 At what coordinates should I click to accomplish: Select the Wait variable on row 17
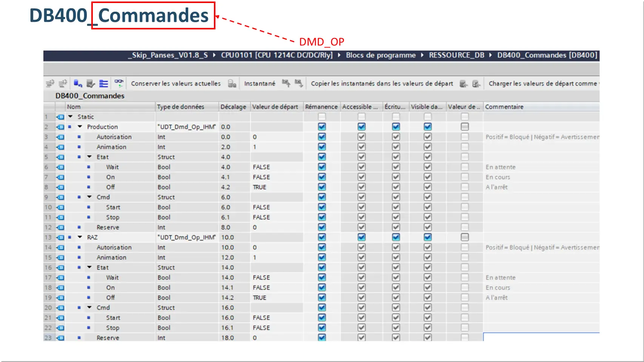(x=112, y=278)
